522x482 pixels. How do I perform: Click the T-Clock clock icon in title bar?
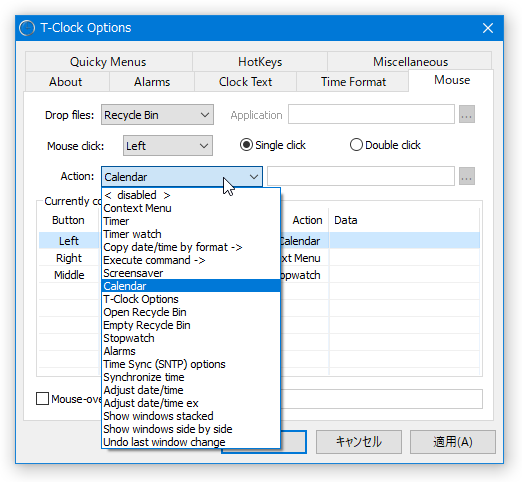[x=27, y=28]
